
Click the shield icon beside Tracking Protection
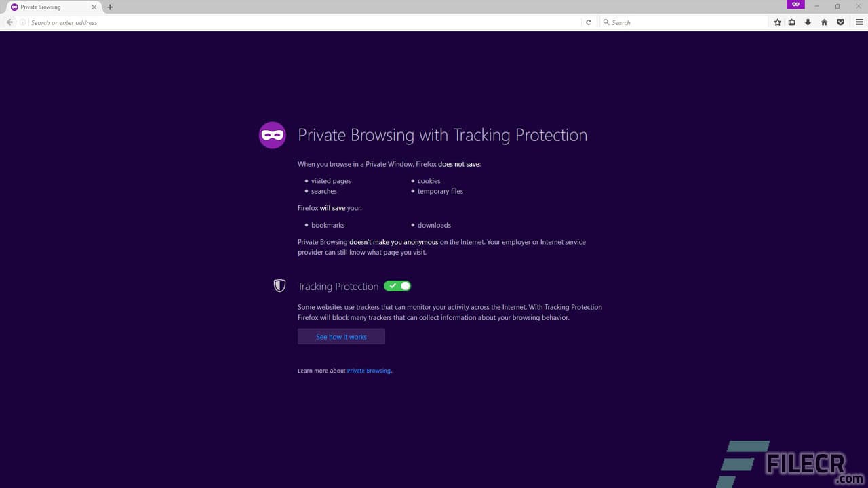pyautogui.click(x=279, y=285)
